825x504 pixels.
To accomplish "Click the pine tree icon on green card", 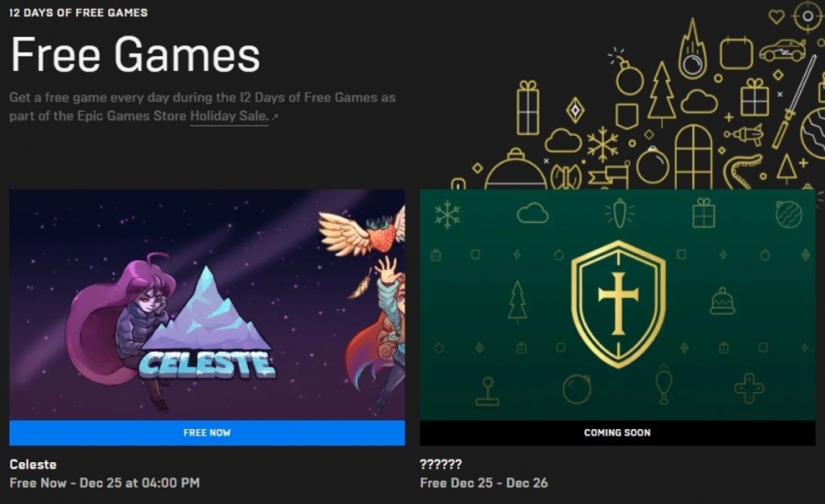I will (517, 302).
